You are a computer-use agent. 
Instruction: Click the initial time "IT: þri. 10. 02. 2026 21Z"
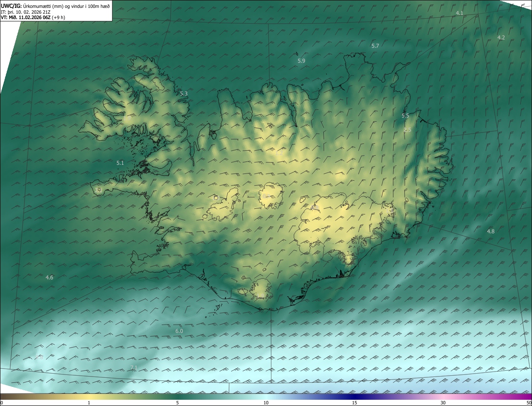[x=25, y=12]
